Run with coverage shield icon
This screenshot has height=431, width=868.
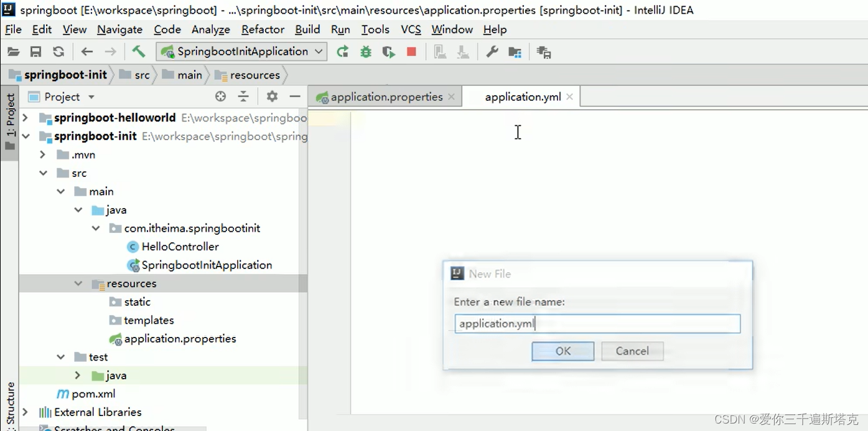[389, 52]
